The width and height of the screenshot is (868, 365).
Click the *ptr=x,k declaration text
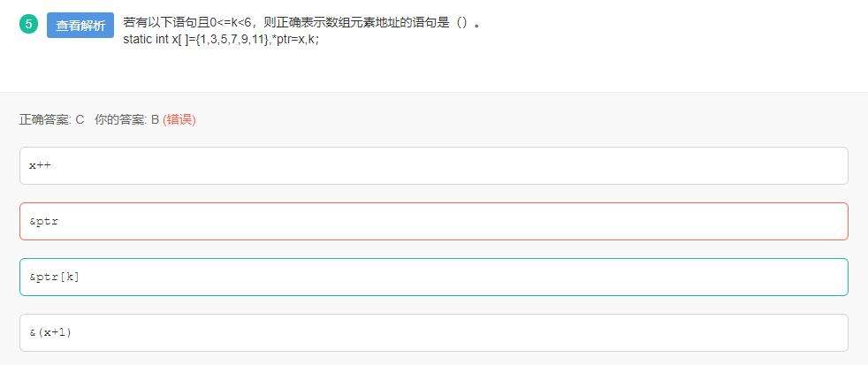[293, 40]
